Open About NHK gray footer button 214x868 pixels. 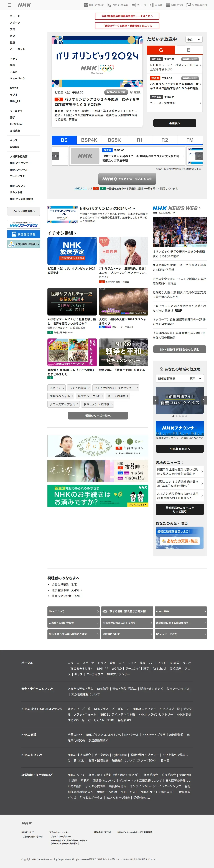click(181, 611)
